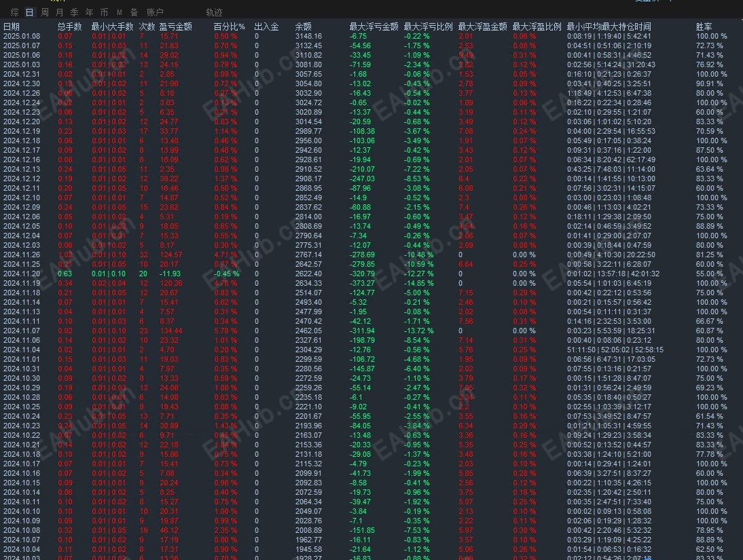Click holding time 0:01:02 | 13:57:18 | 42:01:32

[613, 274]
